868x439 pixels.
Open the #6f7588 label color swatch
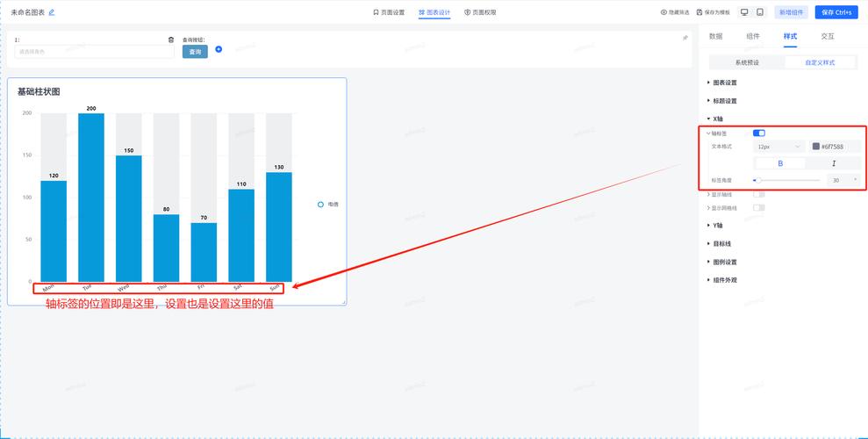pyautogui.click(x=816, y=147)
